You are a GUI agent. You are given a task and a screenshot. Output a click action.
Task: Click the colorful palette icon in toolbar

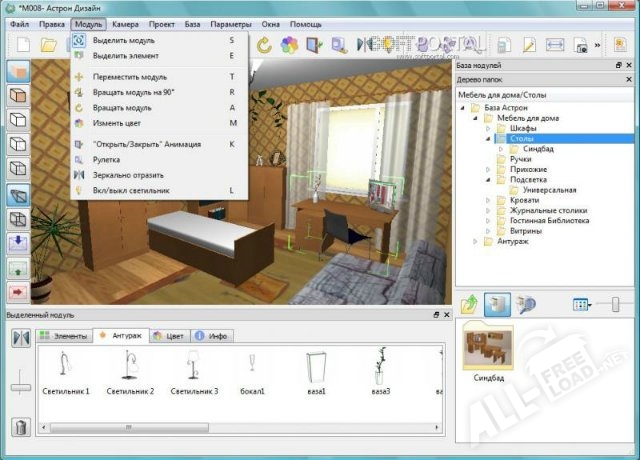click(289, 45)
